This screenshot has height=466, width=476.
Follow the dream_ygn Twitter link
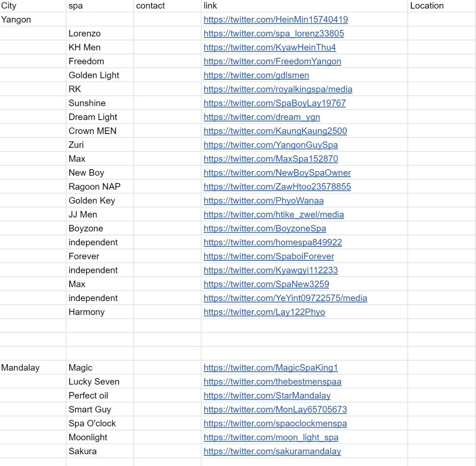[262, 117]
